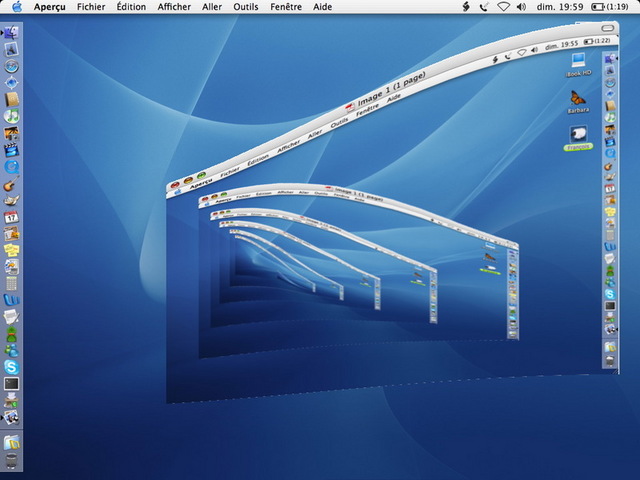
Task: Click the battery indicator showing (1:19)
Action: click(x=610, y=7)
